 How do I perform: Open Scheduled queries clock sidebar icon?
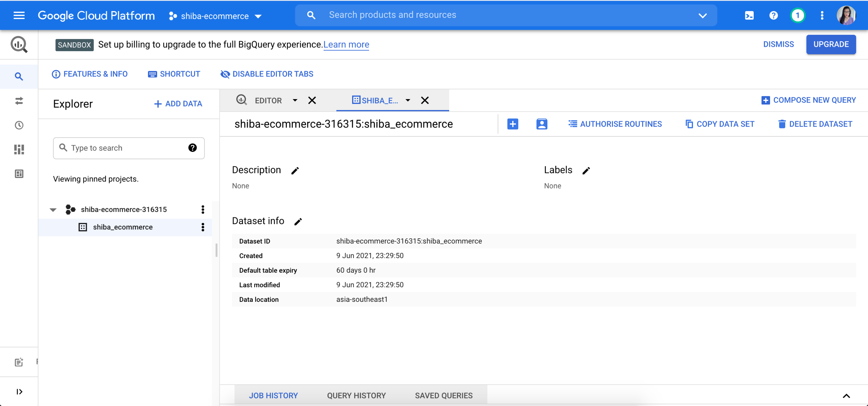click(19, 125)
